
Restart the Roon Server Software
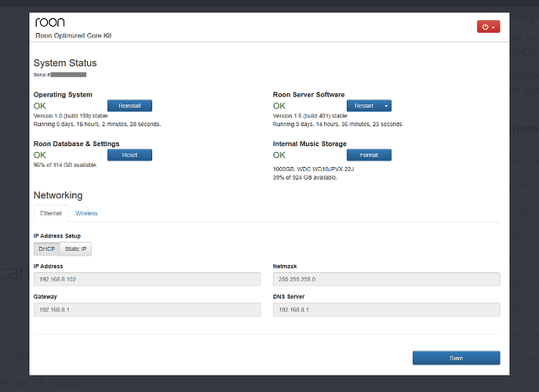pyautogui.click(x=363, y=106)
